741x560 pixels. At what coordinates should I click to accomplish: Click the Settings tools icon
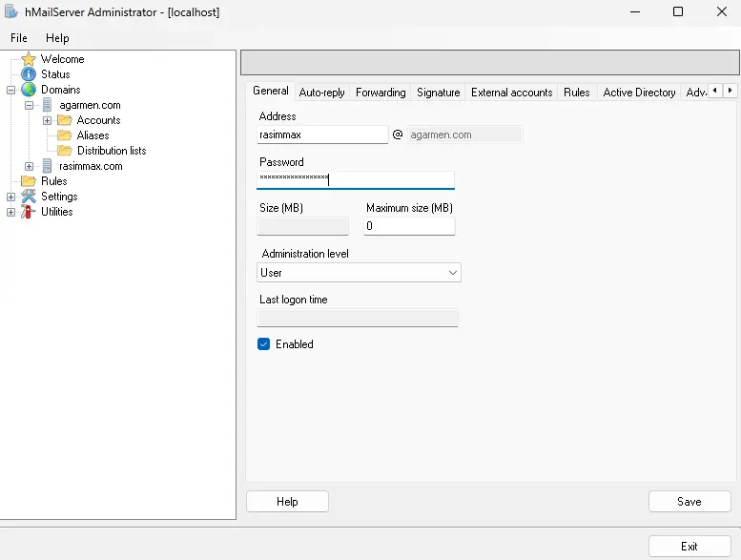tap(29, 197)
